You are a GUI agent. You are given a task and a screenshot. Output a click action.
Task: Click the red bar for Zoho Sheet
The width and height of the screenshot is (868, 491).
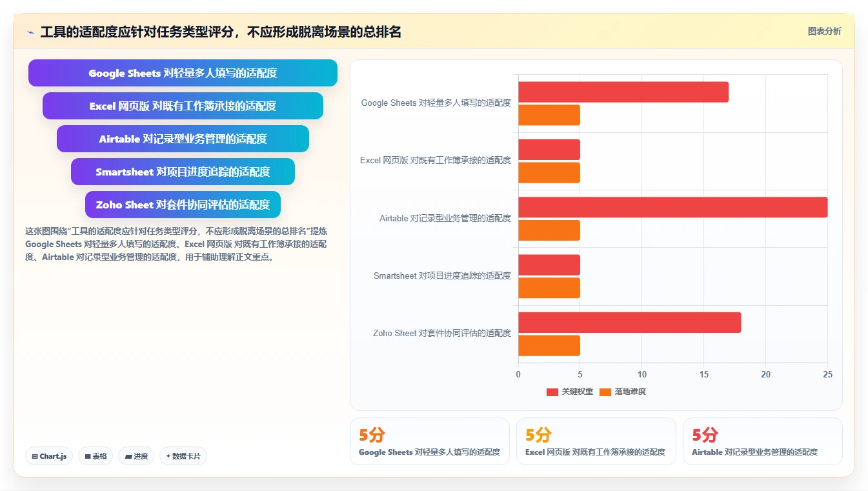[x=629, y=323]
